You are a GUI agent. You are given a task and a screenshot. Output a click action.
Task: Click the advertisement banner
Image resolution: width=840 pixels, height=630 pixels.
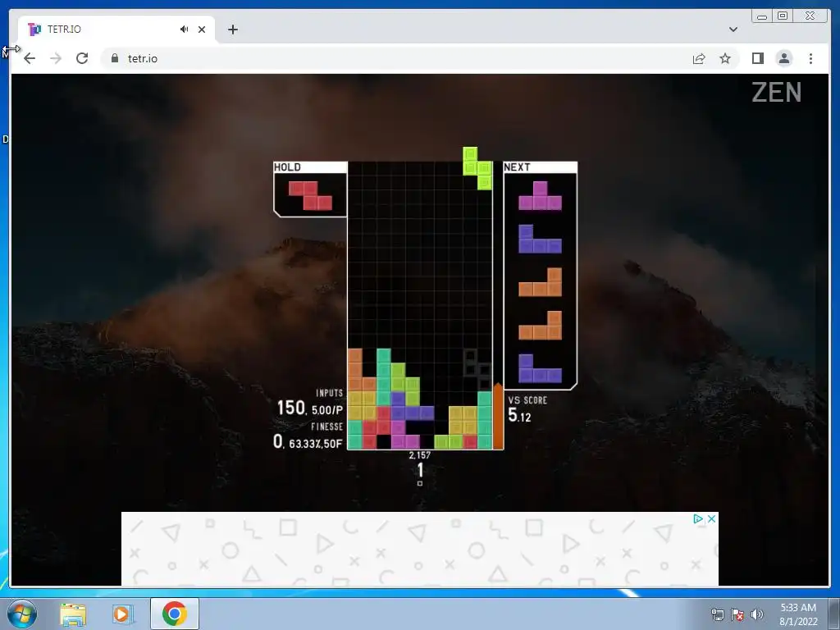(419, 549)
